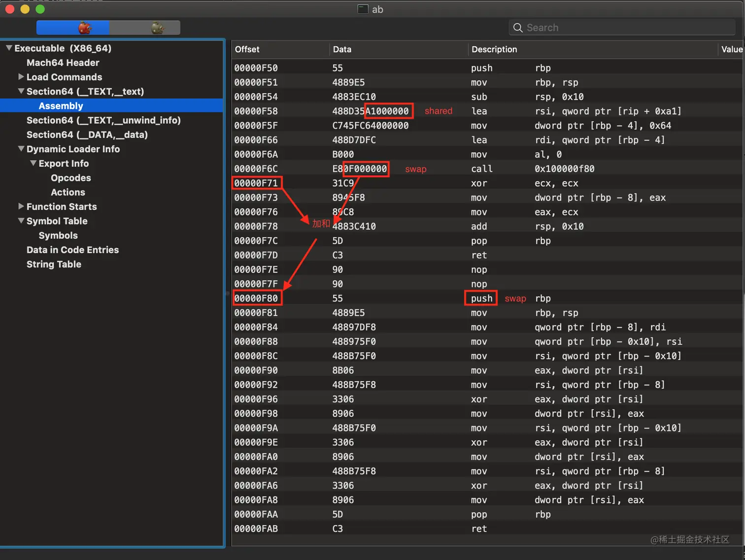Collapse the Executable (X86_64) root node

(9, 48)
